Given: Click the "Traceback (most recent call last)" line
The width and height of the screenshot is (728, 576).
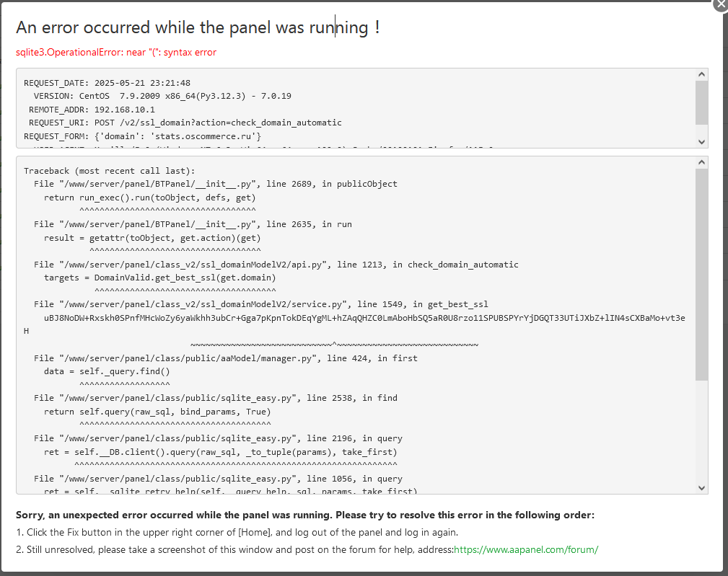Looking at the screenshot, I should pos(110,171).
